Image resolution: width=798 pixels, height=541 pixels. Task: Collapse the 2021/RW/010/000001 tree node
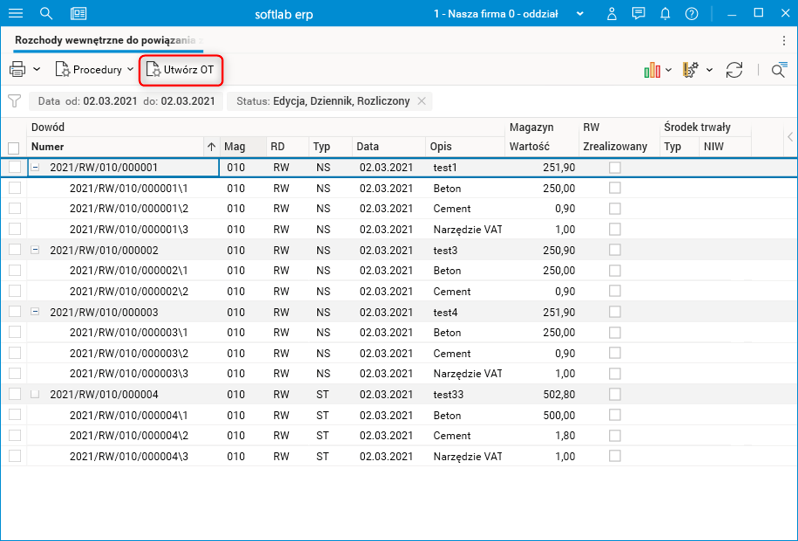36,168
